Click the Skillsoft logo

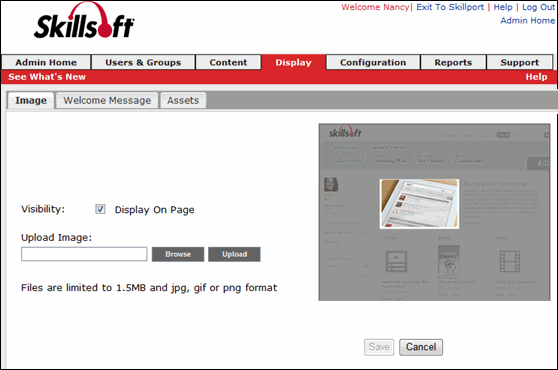pyautogui.click(x=84, y=21)
